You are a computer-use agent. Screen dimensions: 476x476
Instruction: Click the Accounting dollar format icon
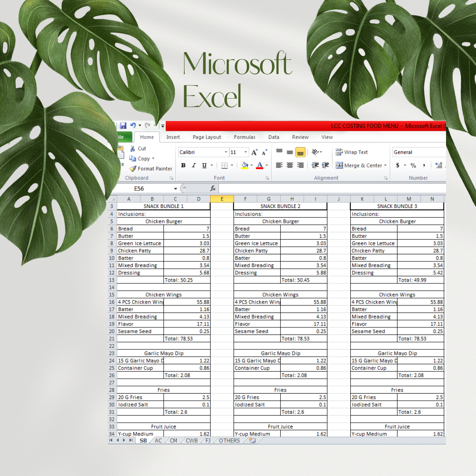point(398,165)
